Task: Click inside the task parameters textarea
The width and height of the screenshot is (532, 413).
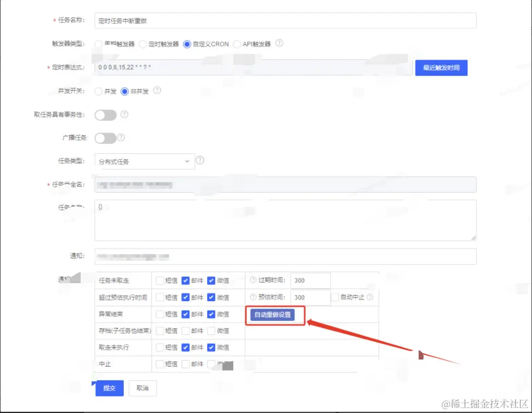Action: point(285,220)
